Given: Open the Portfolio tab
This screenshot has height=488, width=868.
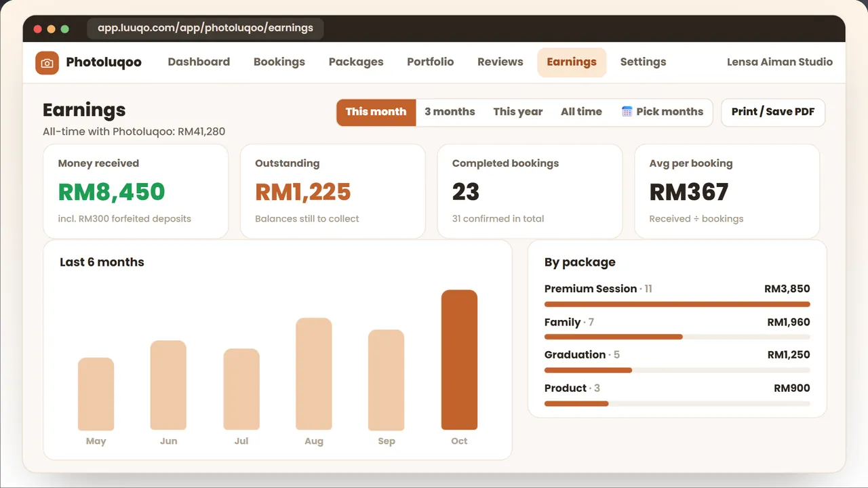Looking at the screenshot, I should pyautogui.click(x=431, y=62).
